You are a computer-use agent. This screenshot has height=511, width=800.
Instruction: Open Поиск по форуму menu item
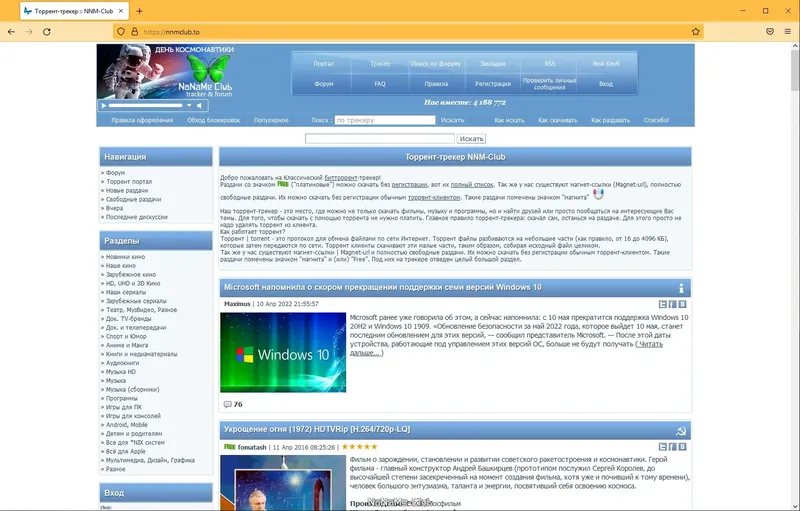[436, 64]
